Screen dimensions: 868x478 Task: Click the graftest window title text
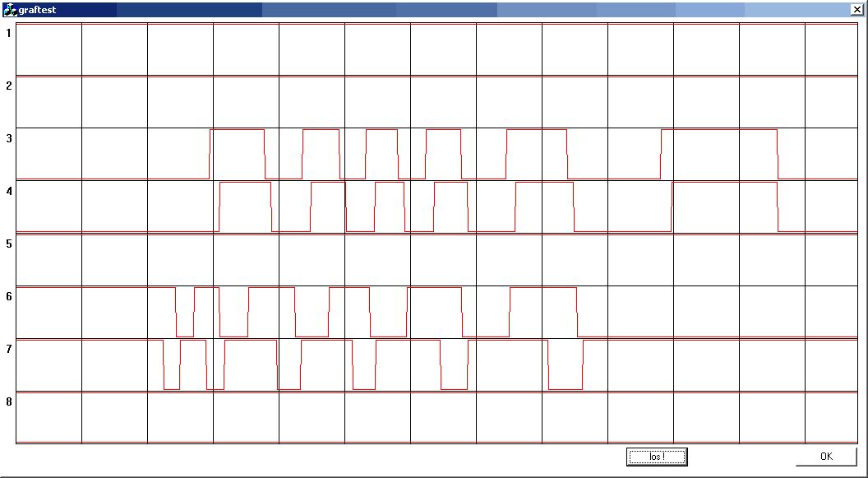pyautogui.click(x=37, y=10)
